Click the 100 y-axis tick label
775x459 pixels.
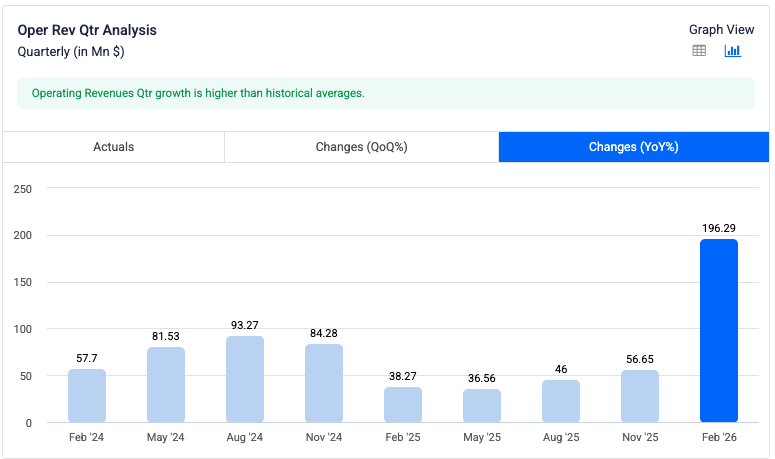[x=23, y=329]
